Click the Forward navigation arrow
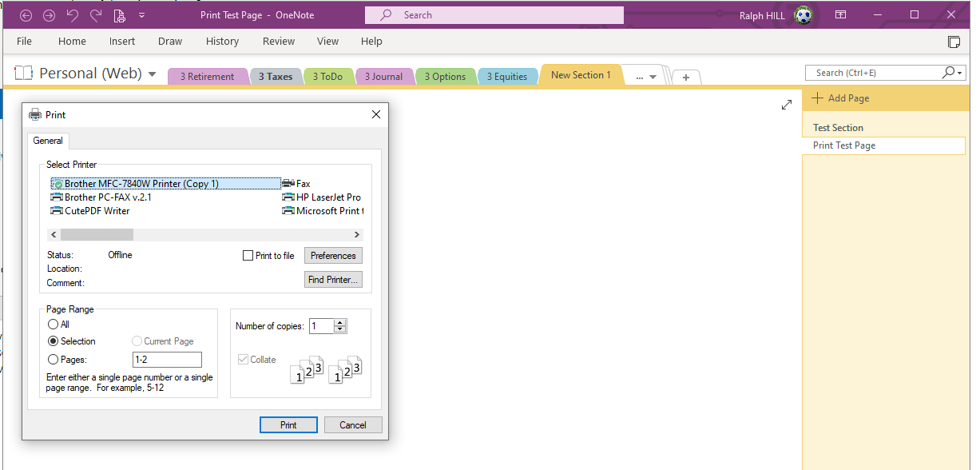The width and height of the screenshot is (980, 470). pos(48,14)
